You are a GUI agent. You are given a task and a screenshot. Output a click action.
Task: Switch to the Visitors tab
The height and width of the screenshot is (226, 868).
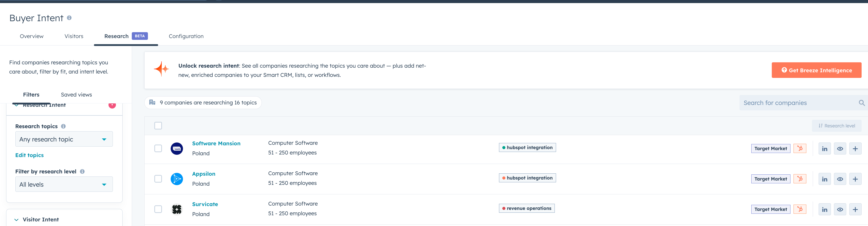pyautogui.click(x=74, y=36)
